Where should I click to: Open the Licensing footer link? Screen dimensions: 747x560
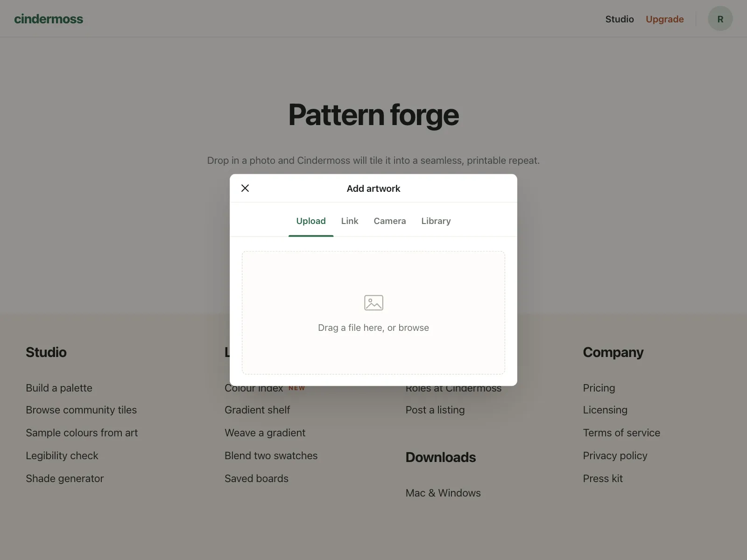(605, 410)
